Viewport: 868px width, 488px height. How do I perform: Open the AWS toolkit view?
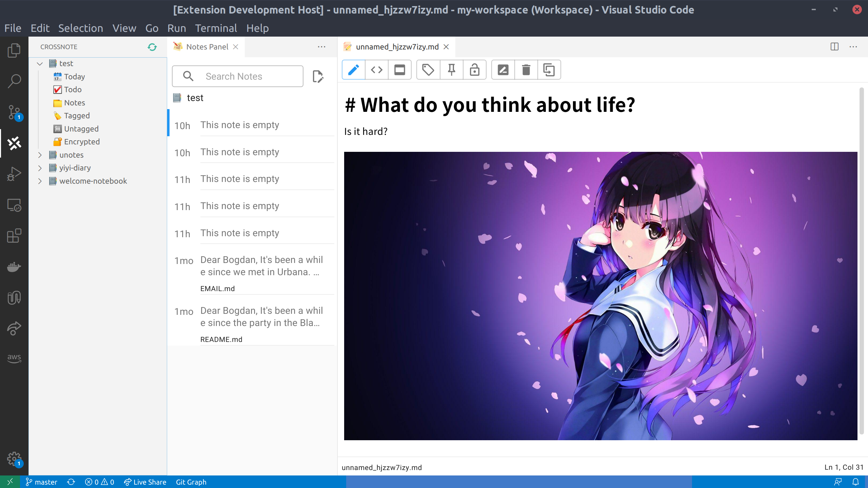click(x=14, y=358)
